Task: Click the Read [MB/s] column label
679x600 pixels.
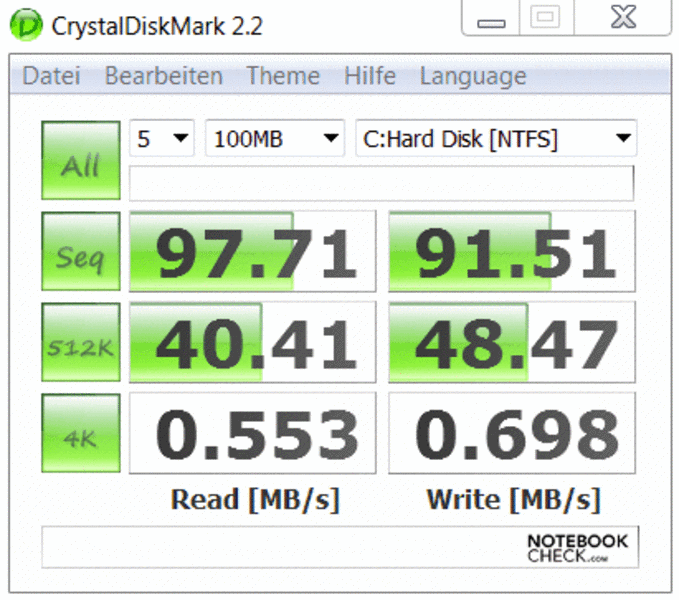Action: (x=255, y=500)
